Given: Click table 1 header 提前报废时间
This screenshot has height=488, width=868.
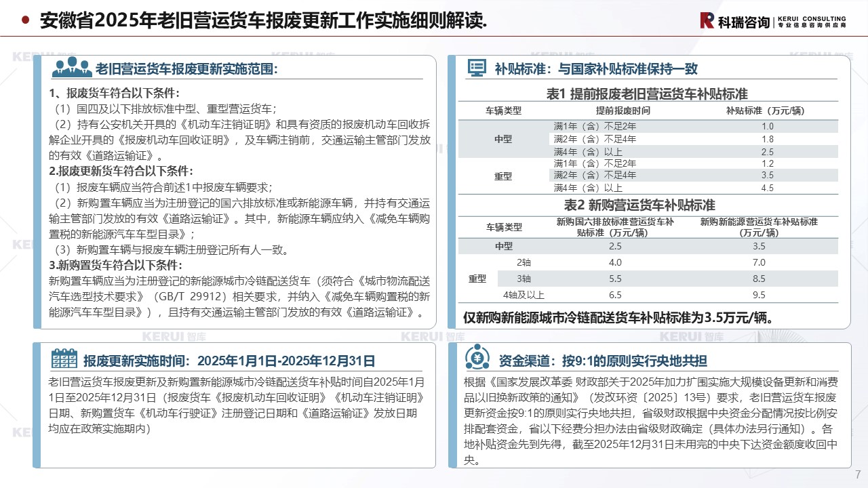Looking at the screenshot, I should [623, 110].
